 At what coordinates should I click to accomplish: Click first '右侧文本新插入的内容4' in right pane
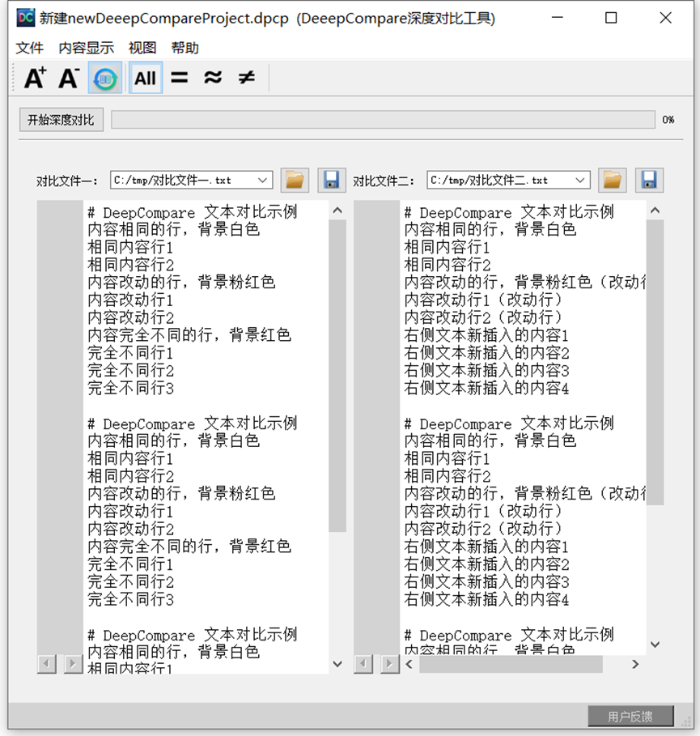[x=486, y=388]
